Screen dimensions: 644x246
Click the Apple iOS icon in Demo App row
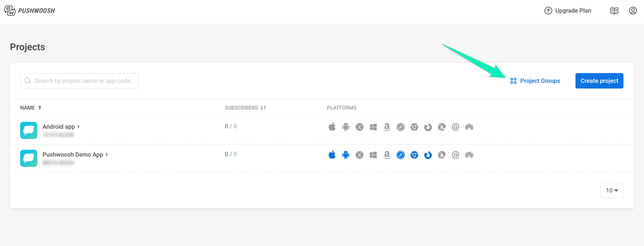click(332, 155)
